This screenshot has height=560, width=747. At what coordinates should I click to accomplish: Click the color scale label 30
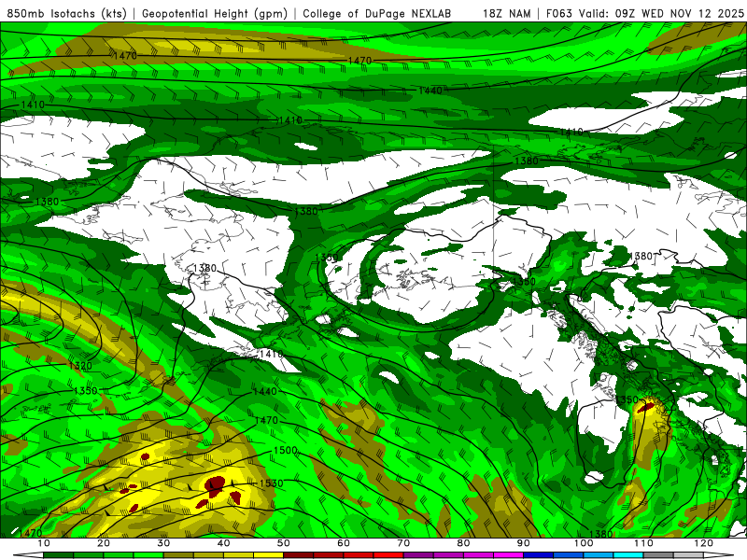click(x=163, y=543)
